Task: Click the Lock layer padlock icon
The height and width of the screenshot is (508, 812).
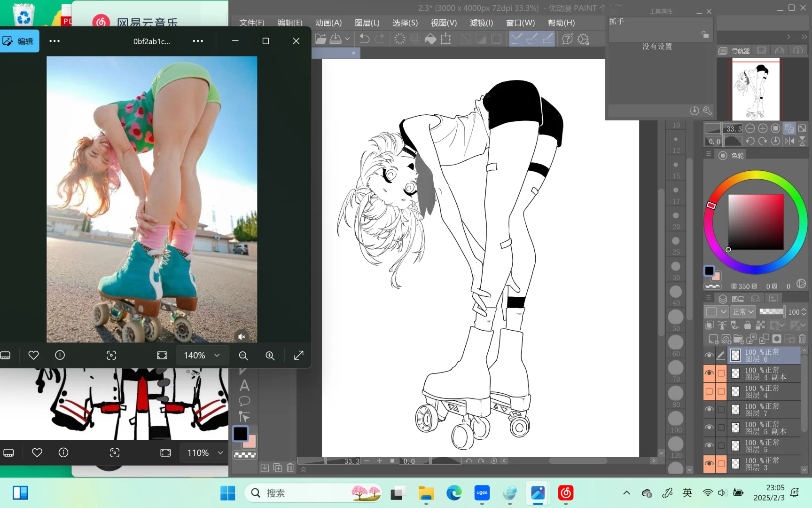Action: (x=747, y=325)
